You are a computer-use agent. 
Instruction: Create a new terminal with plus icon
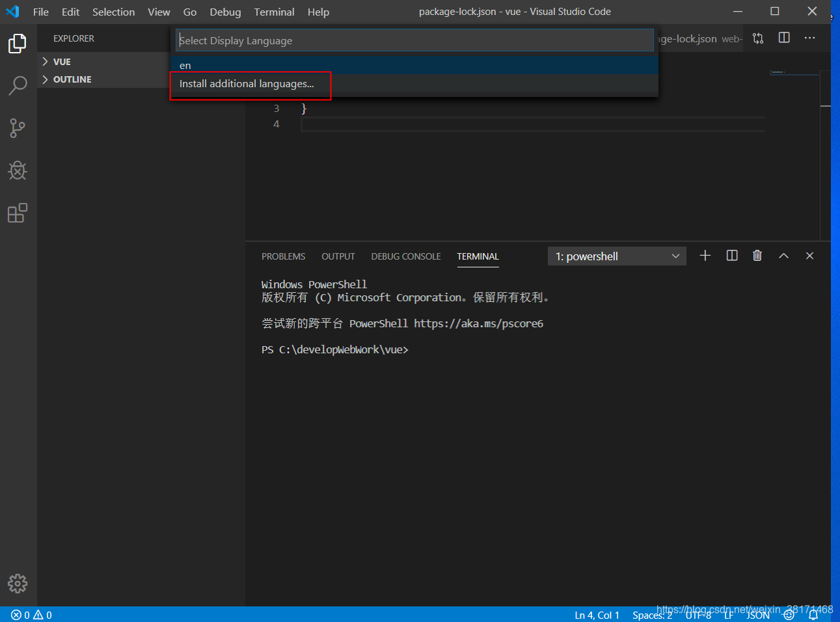(x=705, y=256)
